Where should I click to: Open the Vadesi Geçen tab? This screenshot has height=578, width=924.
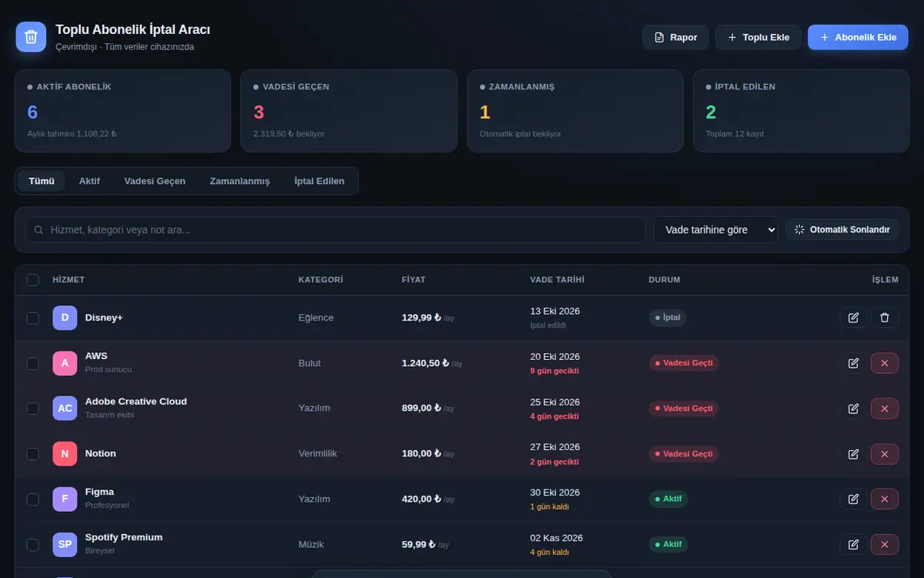155,181
